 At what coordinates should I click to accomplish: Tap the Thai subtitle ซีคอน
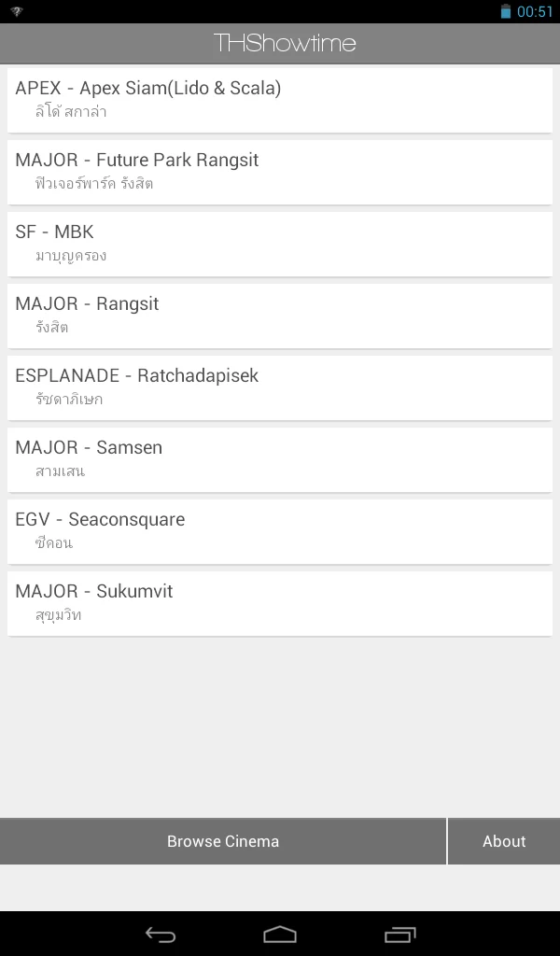pos(53,542)
